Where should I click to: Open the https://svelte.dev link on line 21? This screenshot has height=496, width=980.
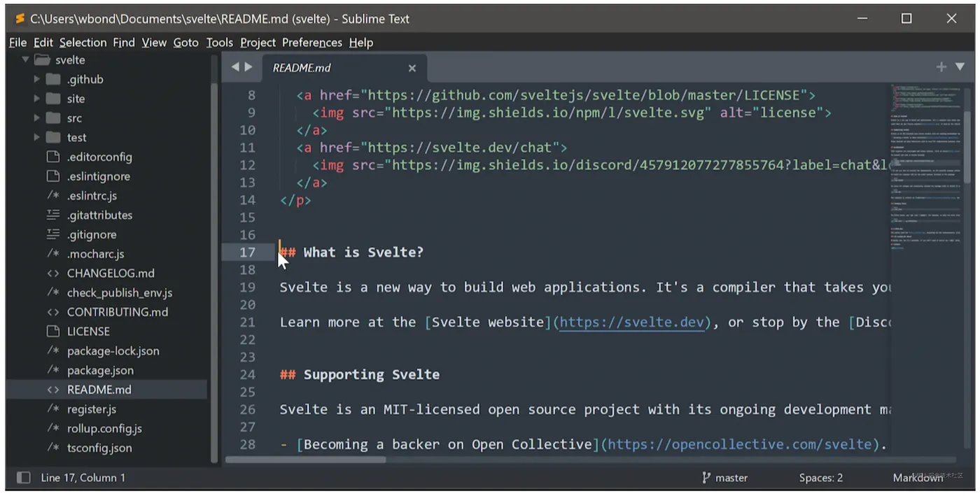pos(632,323)
